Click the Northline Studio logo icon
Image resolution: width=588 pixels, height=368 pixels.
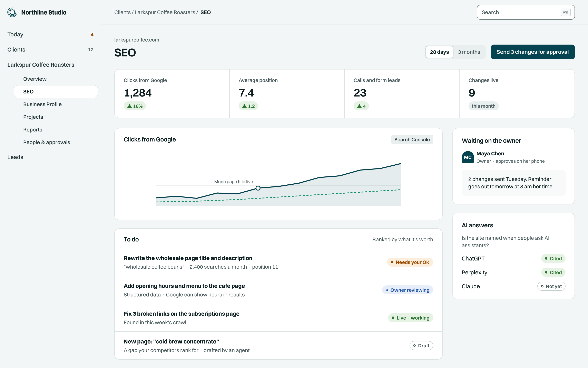click(12, 12)
